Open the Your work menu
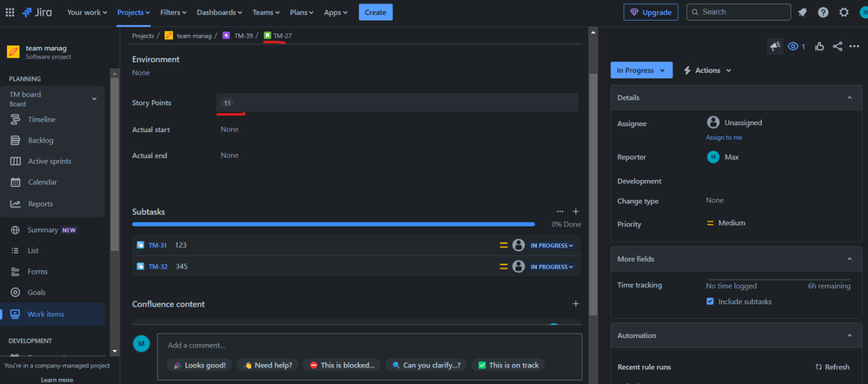Viewport: 868px width, 384px height. point(87,12)
